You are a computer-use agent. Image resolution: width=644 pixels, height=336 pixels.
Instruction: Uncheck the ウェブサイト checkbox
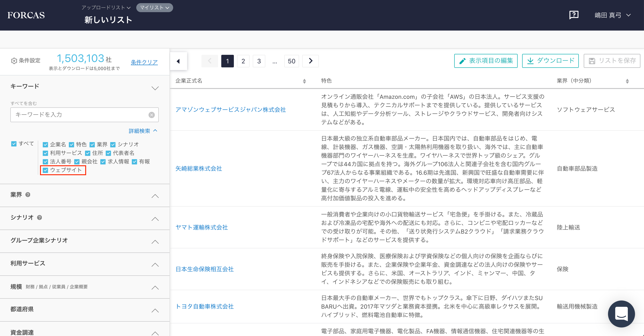45,170
